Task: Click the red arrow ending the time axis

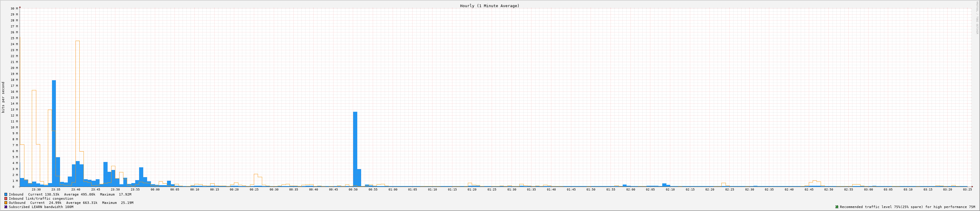Action: point(972,187)
